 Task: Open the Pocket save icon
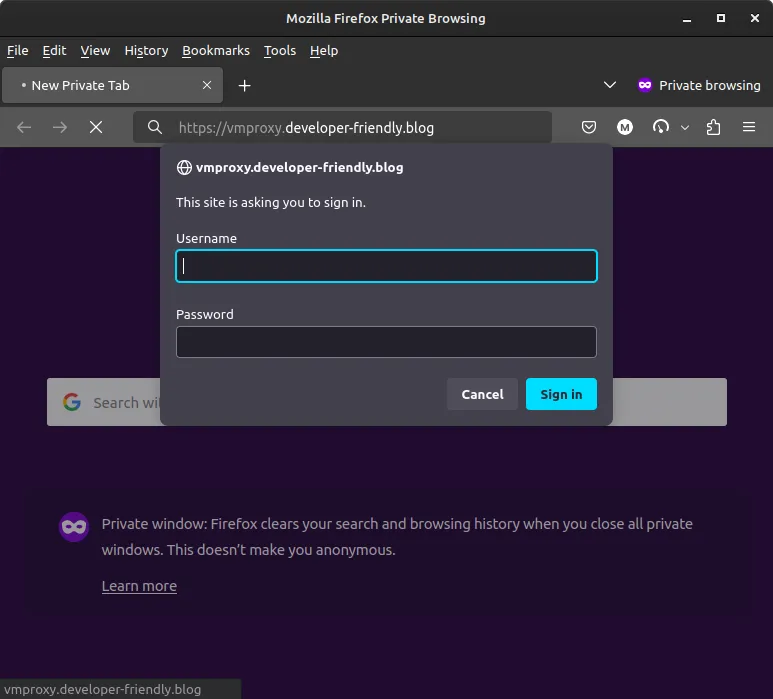[590, 127]
